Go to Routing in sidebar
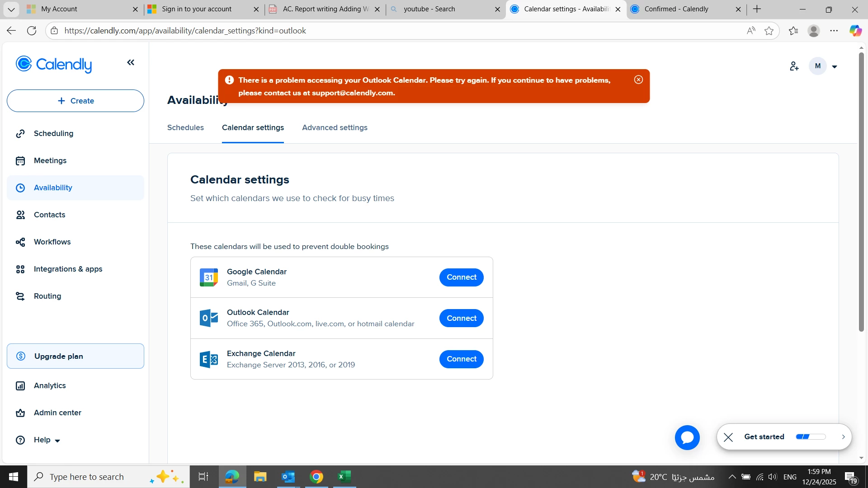Viewport: 868px width, 488px height. tap(47, 296)
